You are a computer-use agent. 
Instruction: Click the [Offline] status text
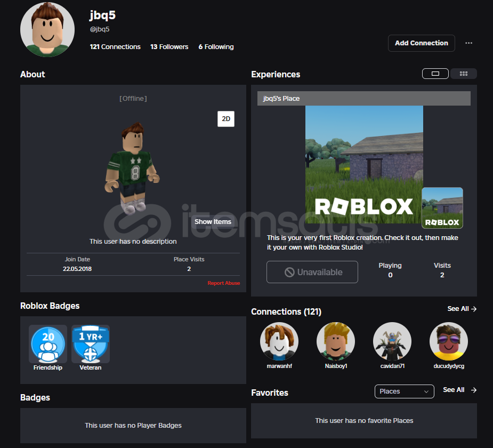(133, 99)
